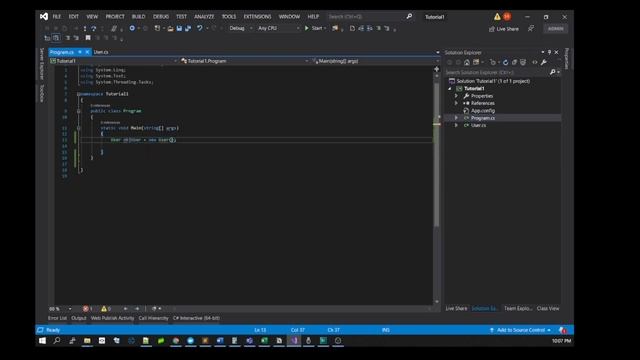Image resolution: width=640 pixels, height=360 pixels.
Task: Click the blue Navigate Backward circle icon
Action: click(132, 28)
